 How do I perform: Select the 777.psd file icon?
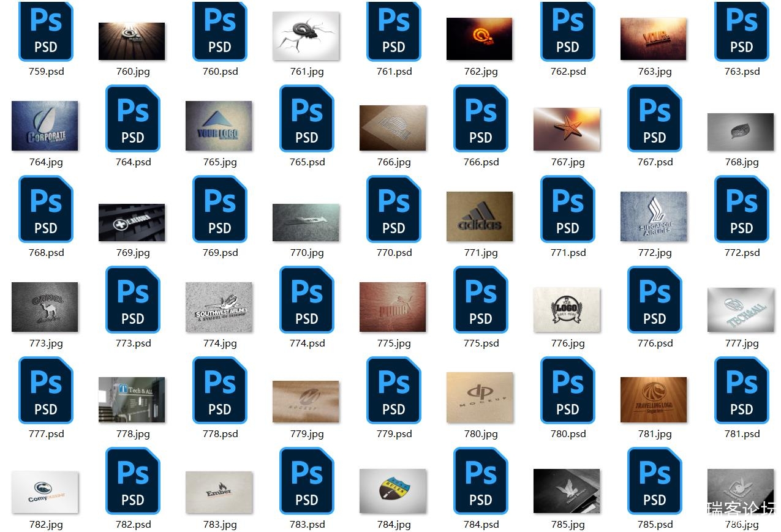[46, 391]
